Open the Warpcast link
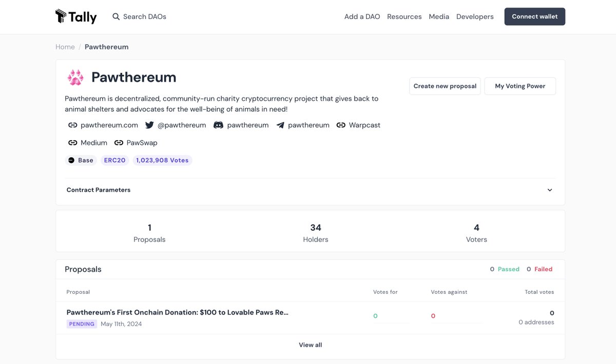Image resolution: width=616 pixels, height=364 pixels. tap(364, 125)
